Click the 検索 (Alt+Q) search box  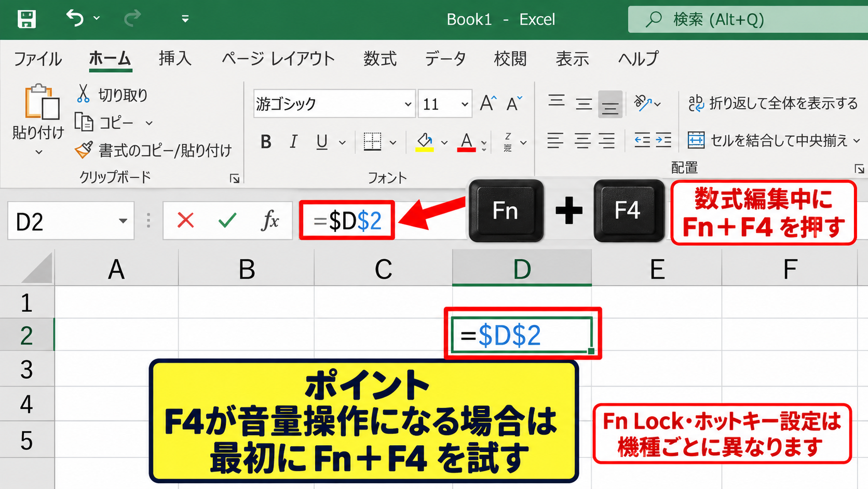tap(748, 20)
